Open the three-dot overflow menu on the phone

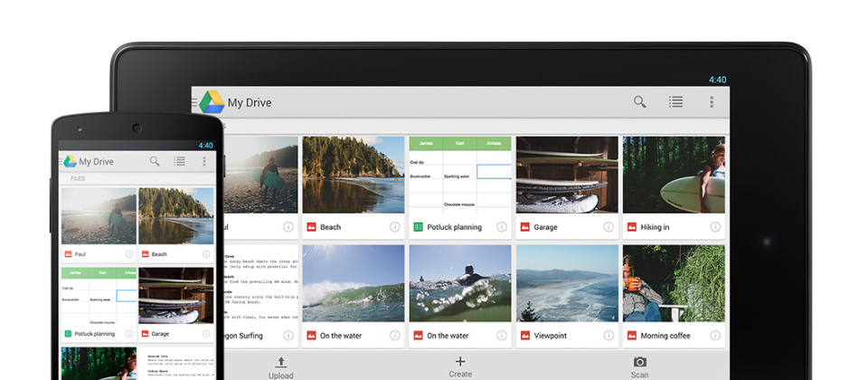204,161
